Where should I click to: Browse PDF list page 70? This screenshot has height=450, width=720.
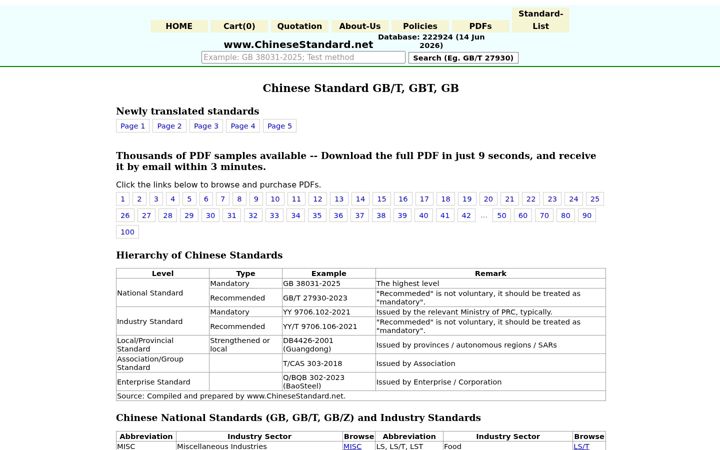544,215
